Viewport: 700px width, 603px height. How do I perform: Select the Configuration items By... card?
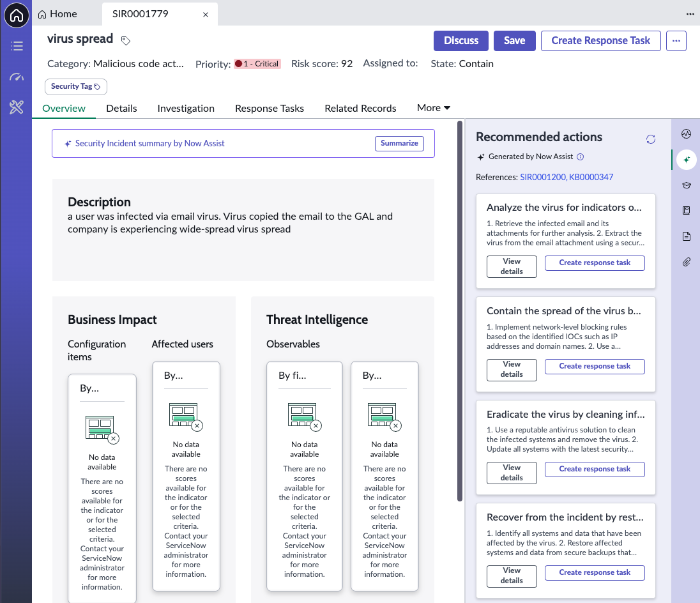(x=102, y=488)
